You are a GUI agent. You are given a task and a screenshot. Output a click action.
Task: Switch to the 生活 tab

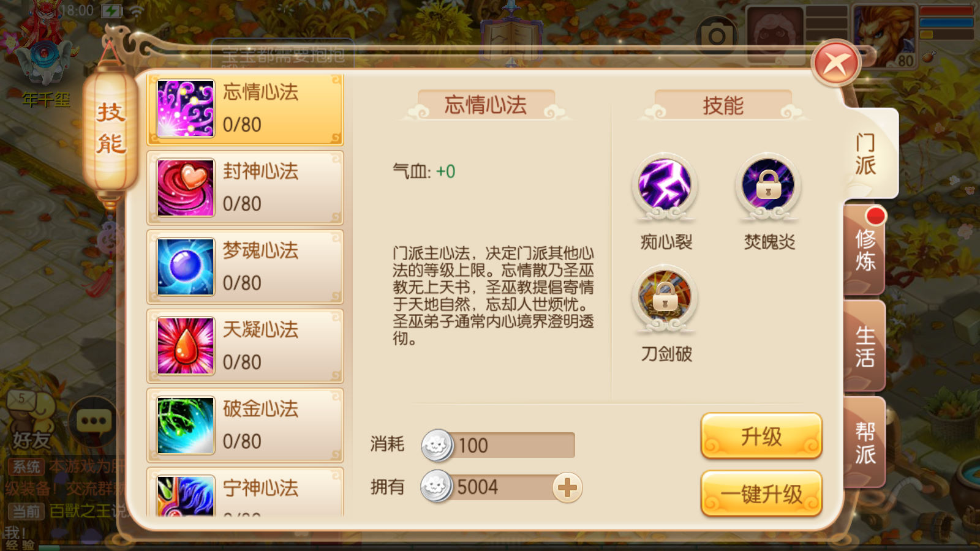click(865, 346)
